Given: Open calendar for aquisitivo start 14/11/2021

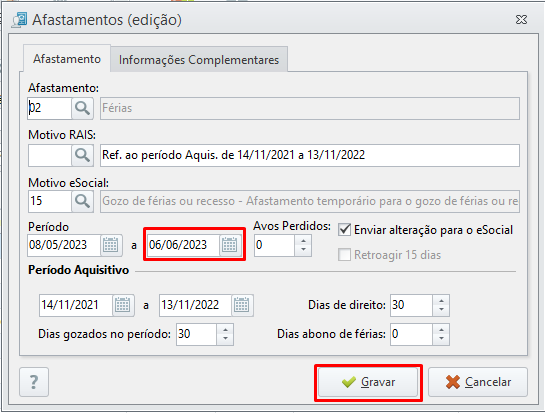Looking at the screenshot, I should pyautogui.click(x=123, y=305).
